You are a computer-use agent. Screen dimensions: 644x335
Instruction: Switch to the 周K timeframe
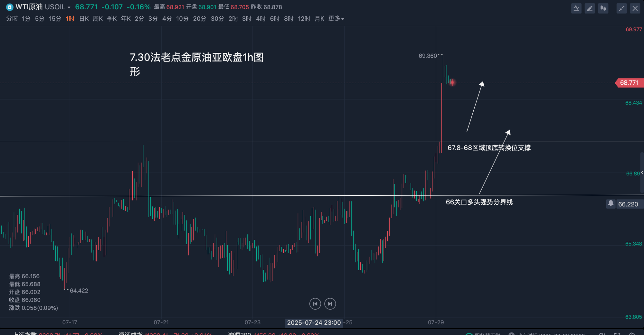98,19
